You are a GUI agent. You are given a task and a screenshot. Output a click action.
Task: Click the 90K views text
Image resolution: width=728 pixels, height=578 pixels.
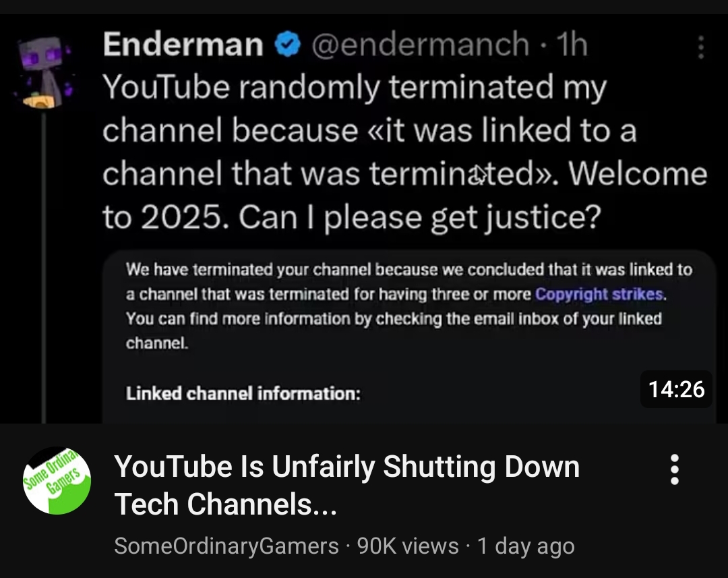[x=408, y=546]
